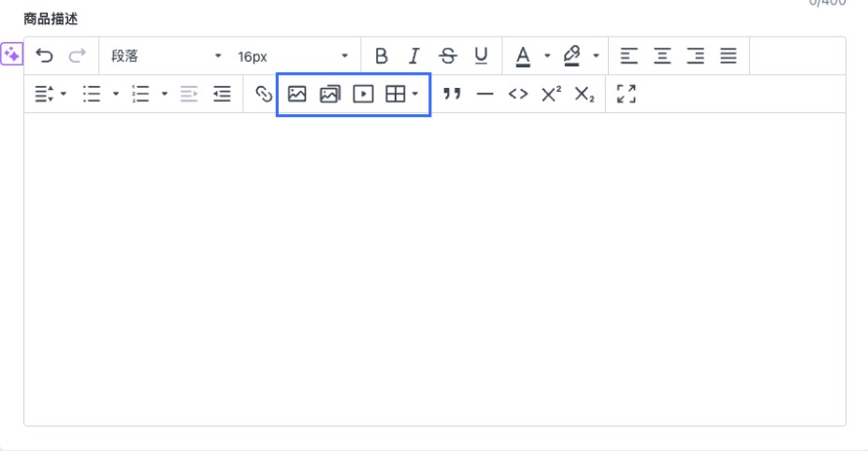Open the multi-image gallery insert icon
868x451 pixels.
pyautogui.click(x=329, y=94)
